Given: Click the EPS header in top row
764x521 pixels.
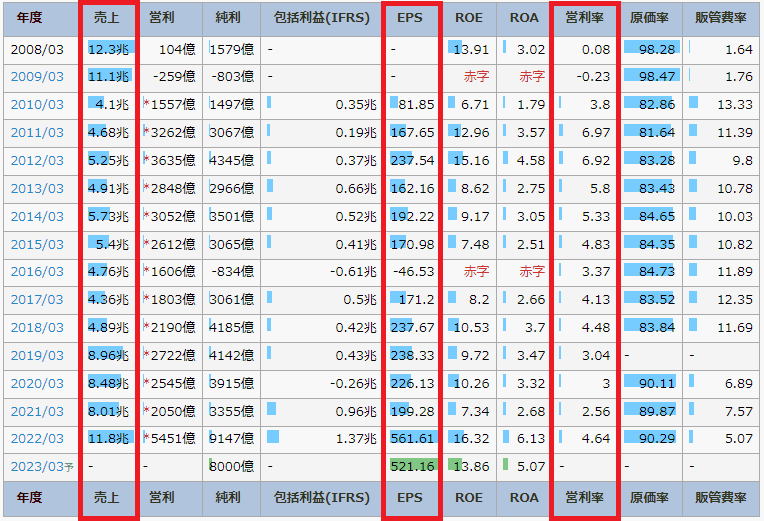Looking at the screenshot, I should (x=411, y=18).
